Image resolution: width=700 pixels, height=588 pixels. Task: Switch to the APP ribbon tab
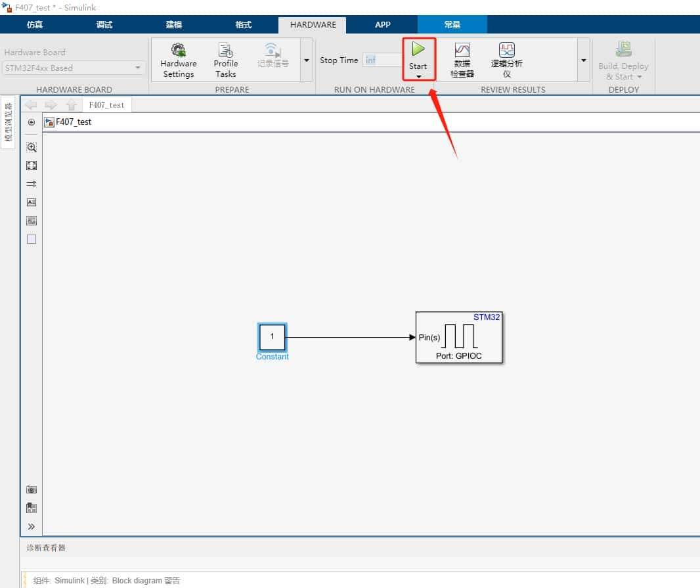coord(383,24)
